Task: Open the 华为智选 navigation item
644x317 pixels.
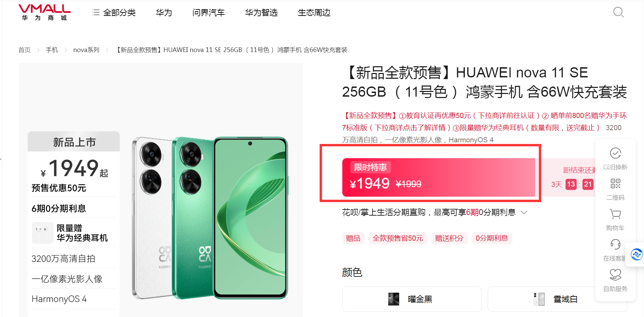Action: coord(261,13)
